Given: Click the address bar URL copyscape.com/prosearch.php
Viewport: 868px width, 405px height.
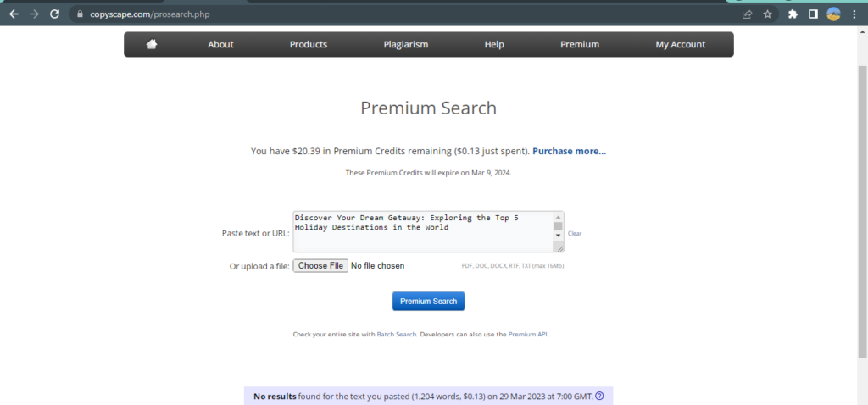Looking at the screenshot, I should [149, 14].
